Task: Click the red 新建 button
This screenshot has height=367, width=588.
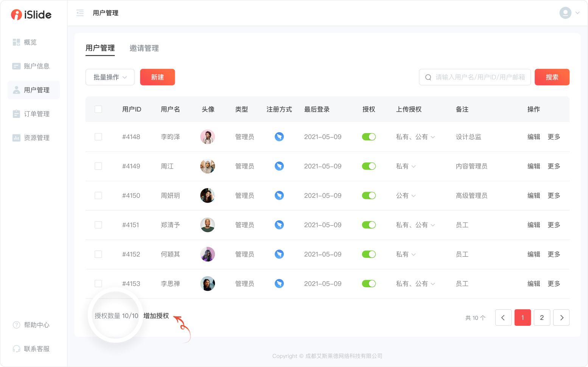Action: coord(157,77)
